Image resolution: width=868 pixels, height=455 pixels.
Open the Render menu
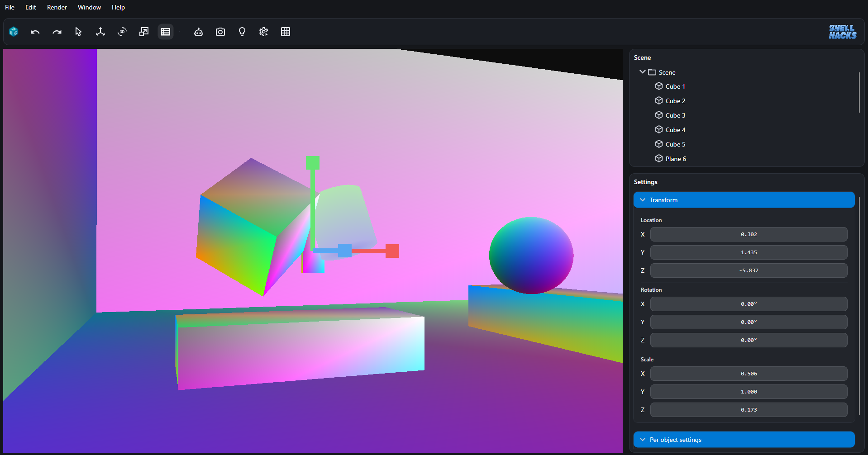coord(57,7)
